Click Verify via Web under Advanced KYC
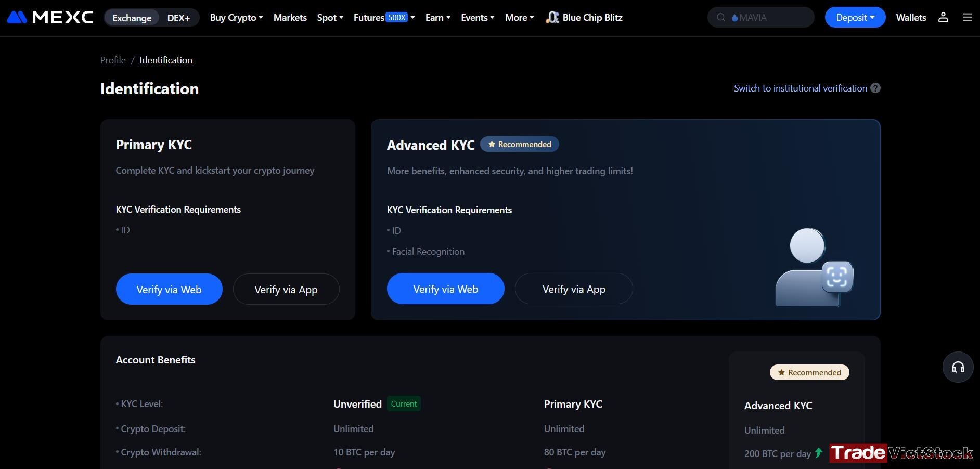 tap(445, 289)
